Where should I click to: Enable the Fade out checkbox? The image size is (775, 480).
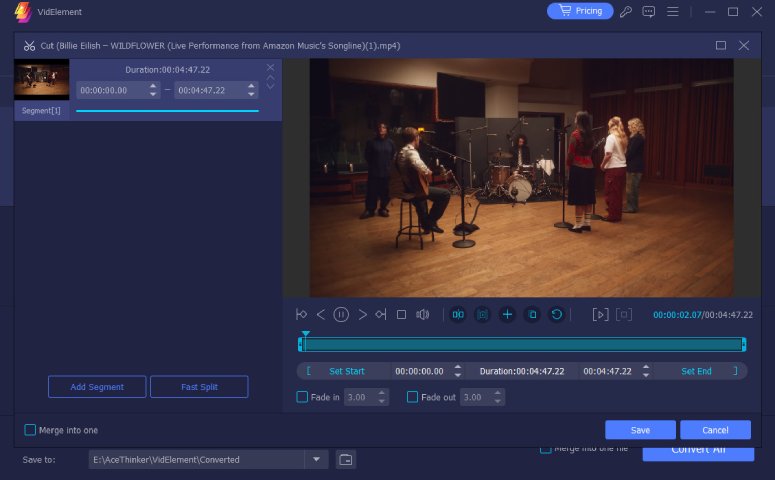coord(412,397)
